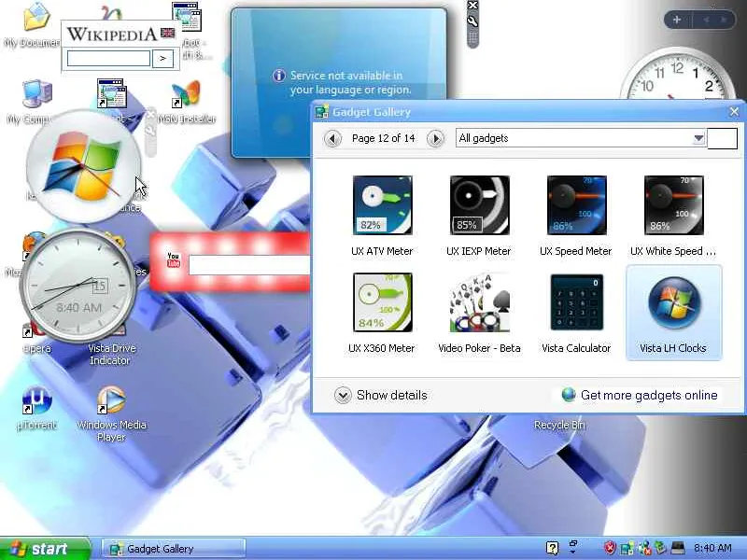Click the Vista Drive Indicator shortcut label
This screenshot has width=747, height=560.
click(111, 355)
